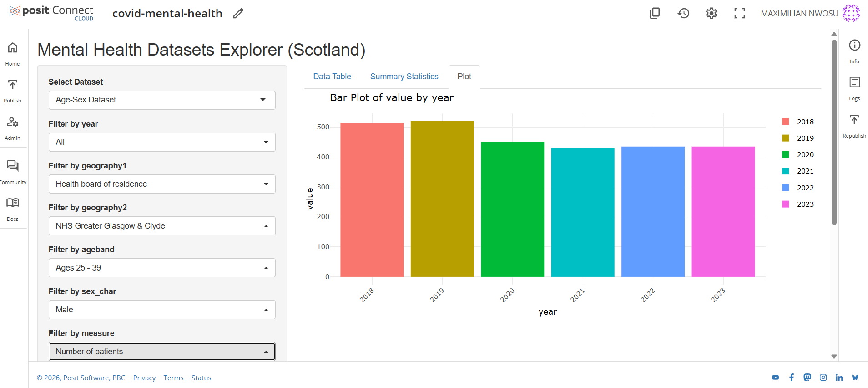This screenshot has width=868, height=388.
Task: Expand the Filter by ageband dropdown
Action: (x=162, y=268)
